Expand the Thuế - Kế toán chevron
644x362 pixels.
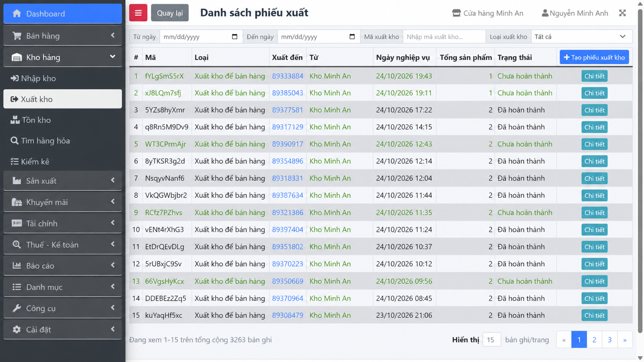[x=113, y=244]
